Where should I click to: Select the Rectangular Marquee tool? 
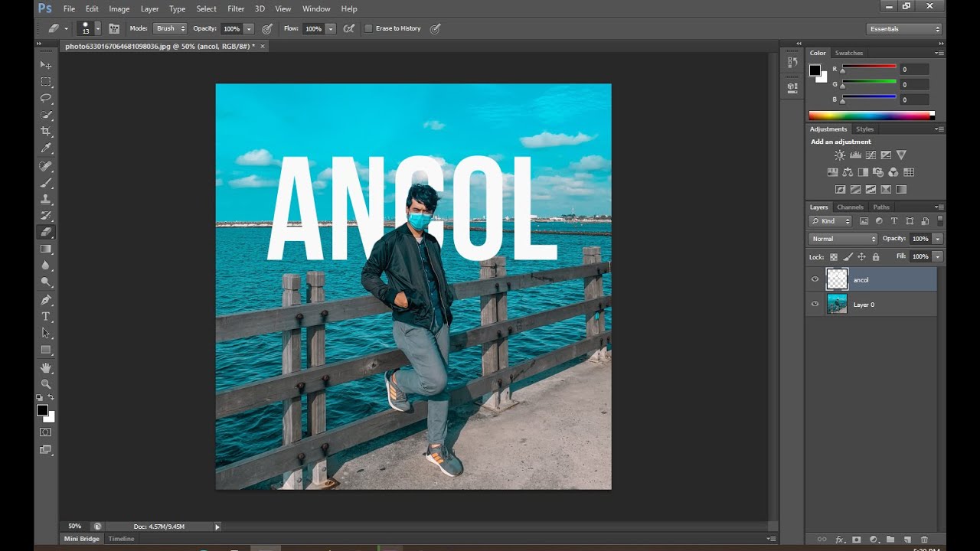46,82
